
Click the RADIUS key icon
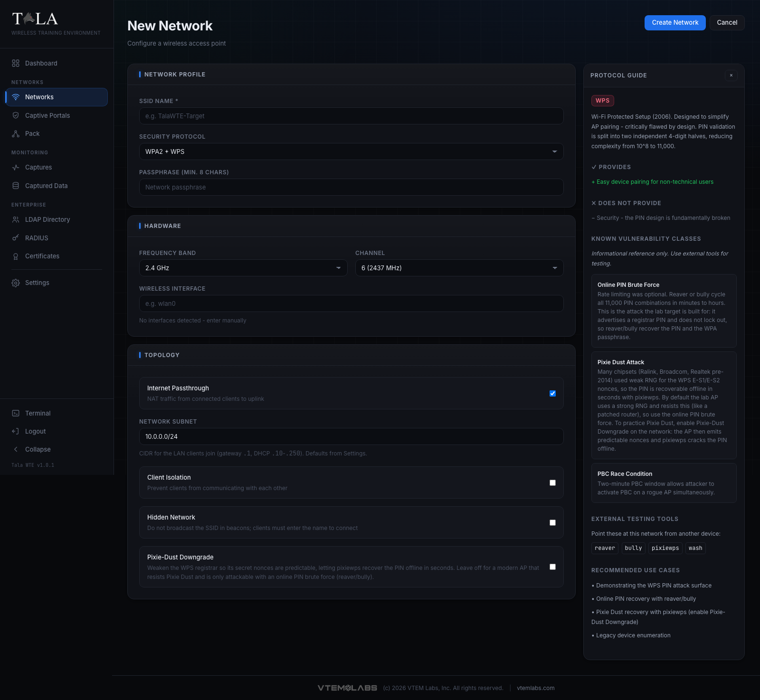tap(16, 238)
